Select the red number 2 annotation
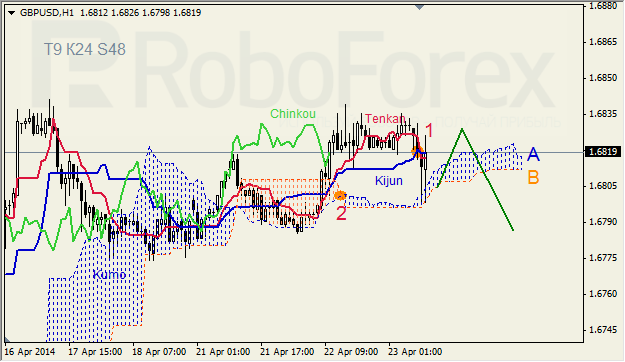Screen dimensions: 625x362 341,213
